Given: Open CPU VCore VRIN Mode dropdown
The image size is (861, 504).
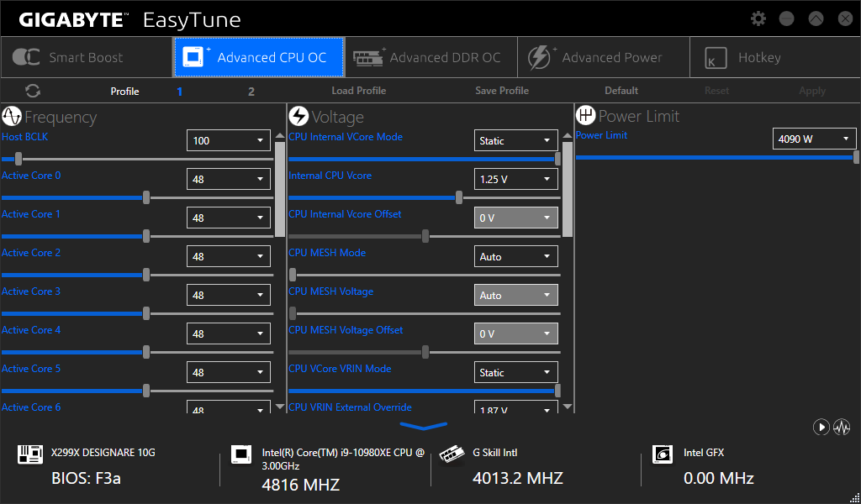Looking at the screenshot, I should click(515, 372).
